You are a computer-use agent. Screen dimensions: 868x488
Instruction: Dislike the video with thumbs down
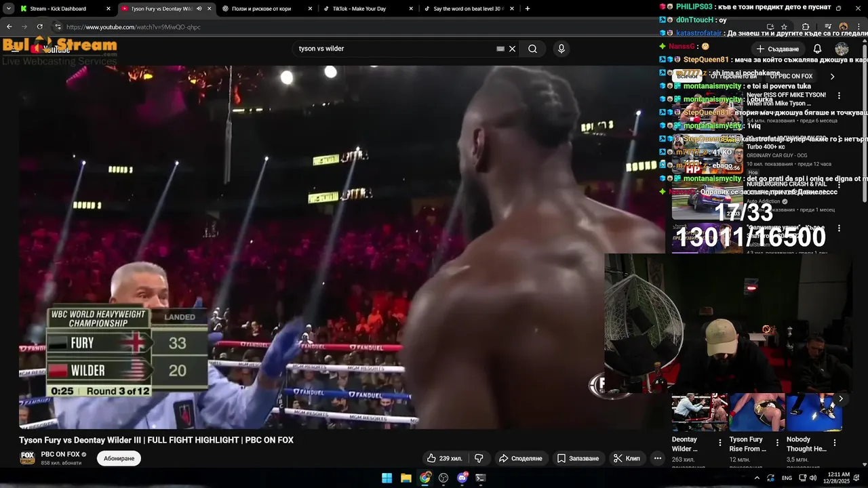click(479, 458)
